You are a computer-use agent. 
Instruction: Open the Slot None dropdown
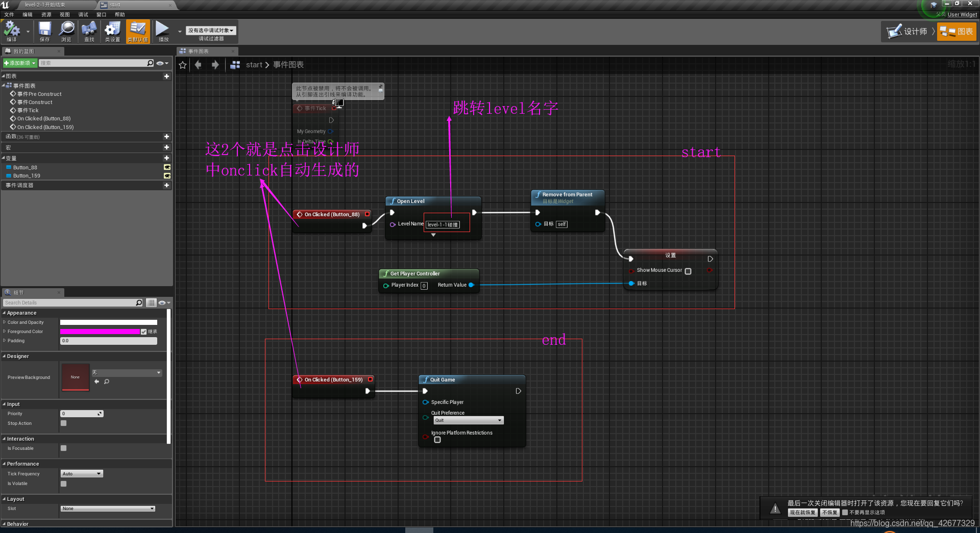tap(108, 509)
